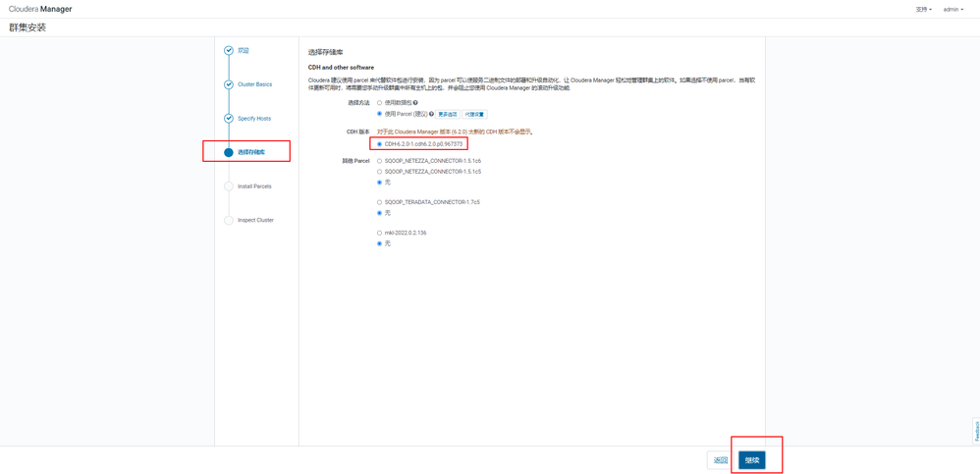Click the 选择存储库 section heading
980x474 pixels.
[x=326, y=52]
